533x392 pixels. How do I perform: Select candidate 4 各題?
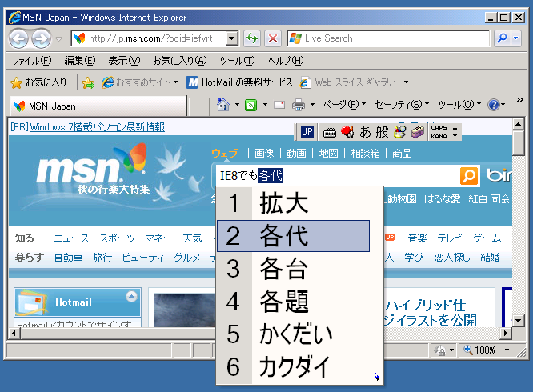point(293,302)
